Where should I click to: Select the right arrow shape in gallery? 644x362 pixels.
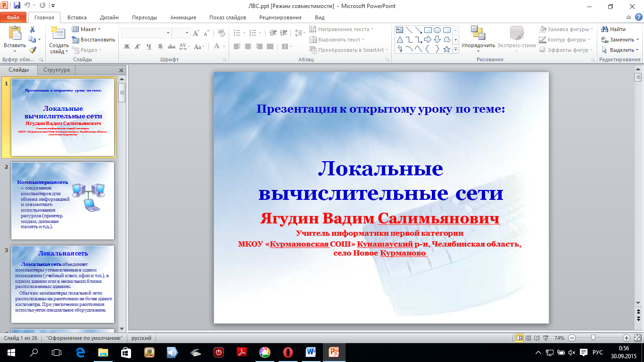[428, 39]
